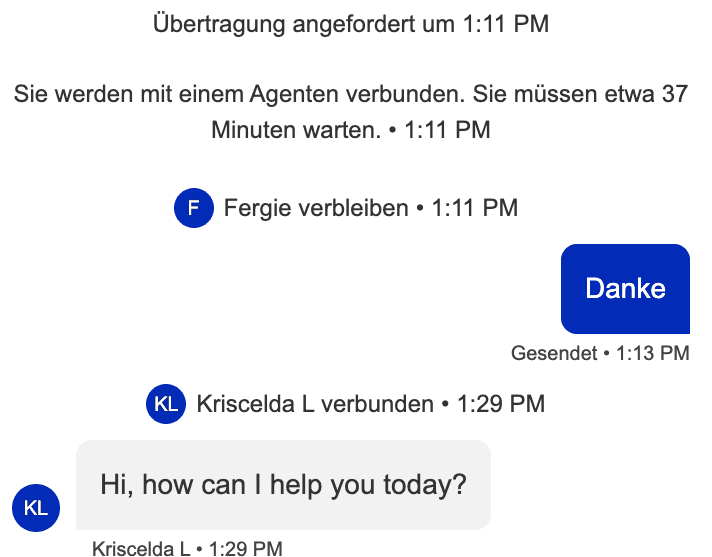
Task: Click the 'Fergie verbleiben' status text
Action: (x=316, y=208)
